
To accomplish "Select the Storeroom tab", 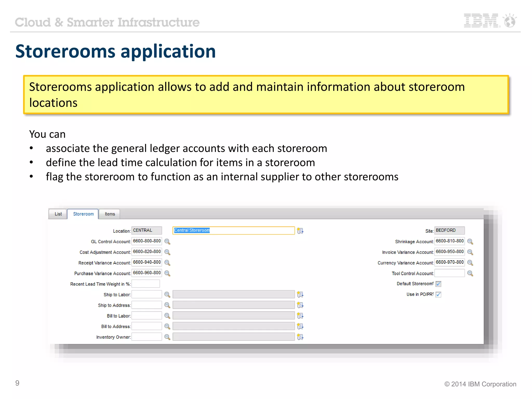I will pyautogui.click(x=83, y=214).
